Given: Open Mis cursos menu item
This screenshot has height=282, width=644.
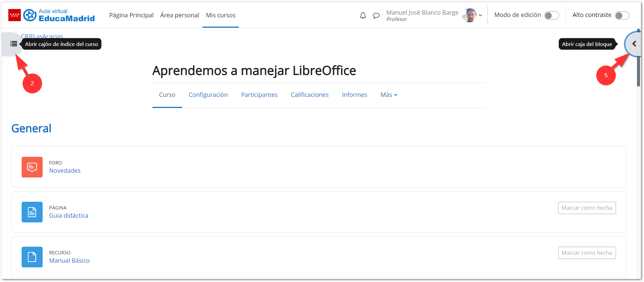Looking at the screenshot, I should pos(220,15).
